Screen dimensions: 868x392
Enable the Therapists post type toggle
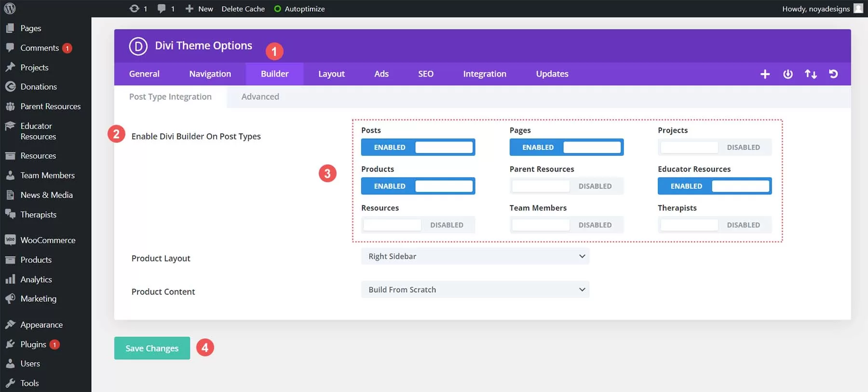(x=714, y=225)
